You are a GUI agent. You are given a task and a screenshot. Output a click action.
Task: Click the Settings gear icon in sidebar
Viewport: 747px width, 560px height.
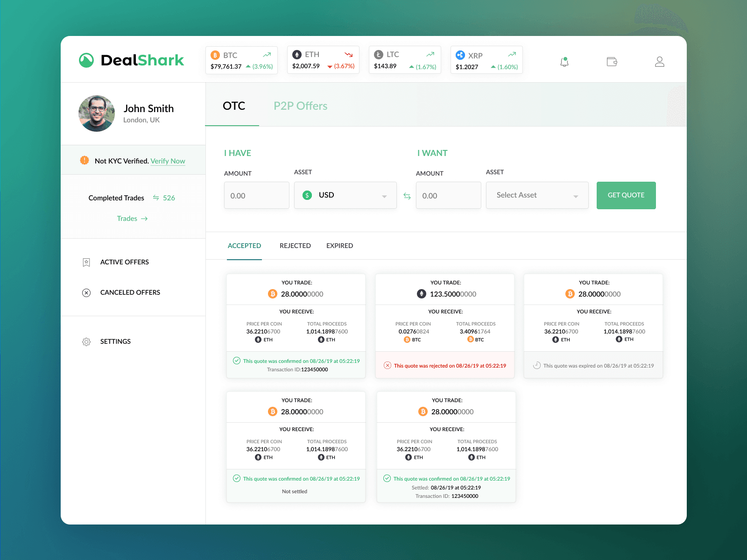click(86, 342)
